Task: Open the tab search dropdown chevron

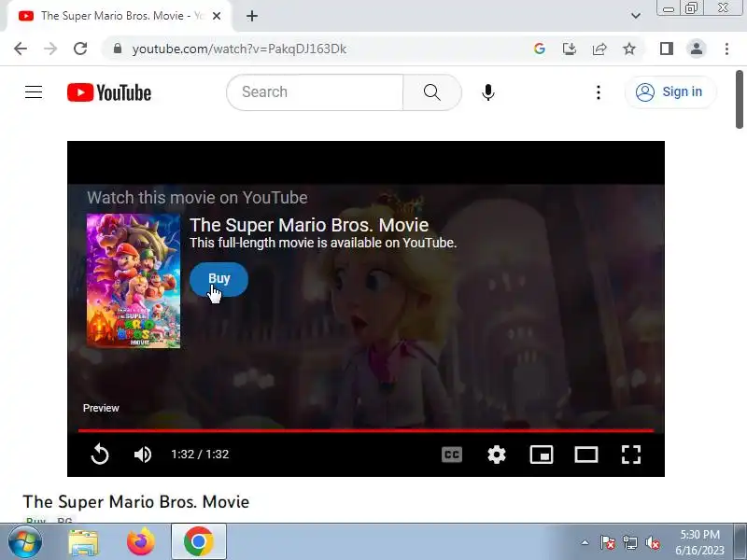Action: click(636, 16)
